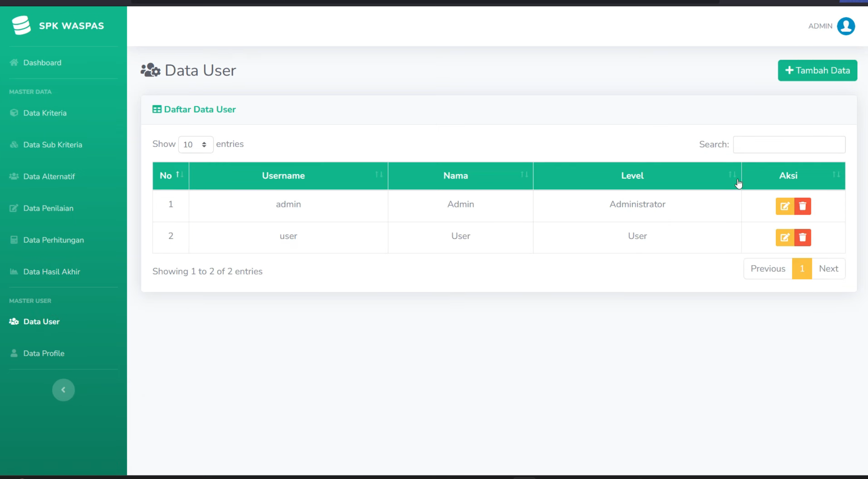Screen dimensions: 868x479
Task: Click the ADMIN user avatar icon
Action: point(846,26)
